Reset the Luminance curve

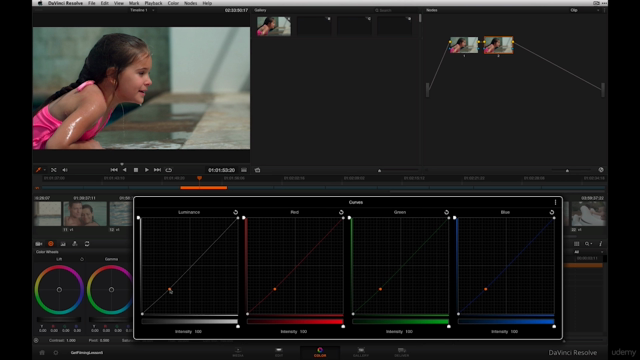tap(236, 212)
